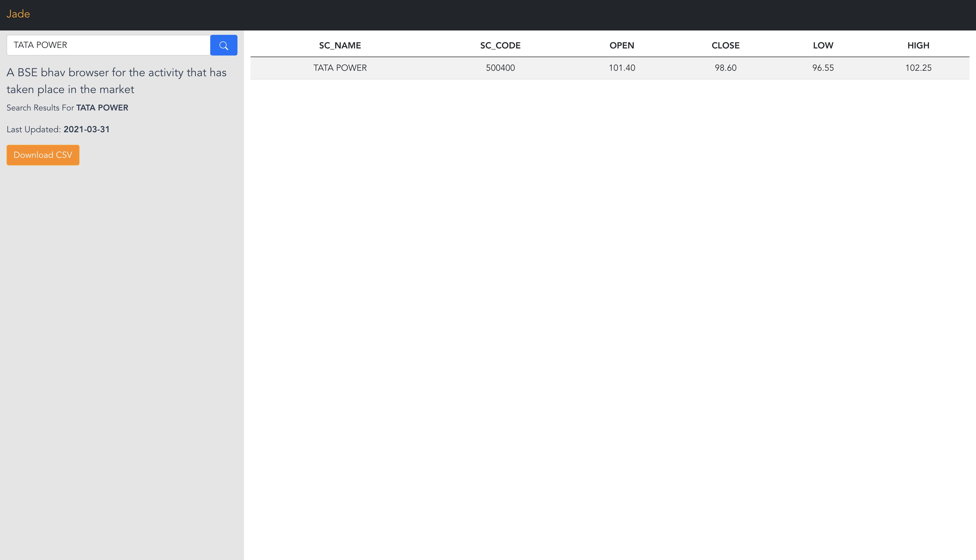Click the HIGH column header
Image resolution: width=976 pixels, height=560 pixels.
[x=918, y=45]
